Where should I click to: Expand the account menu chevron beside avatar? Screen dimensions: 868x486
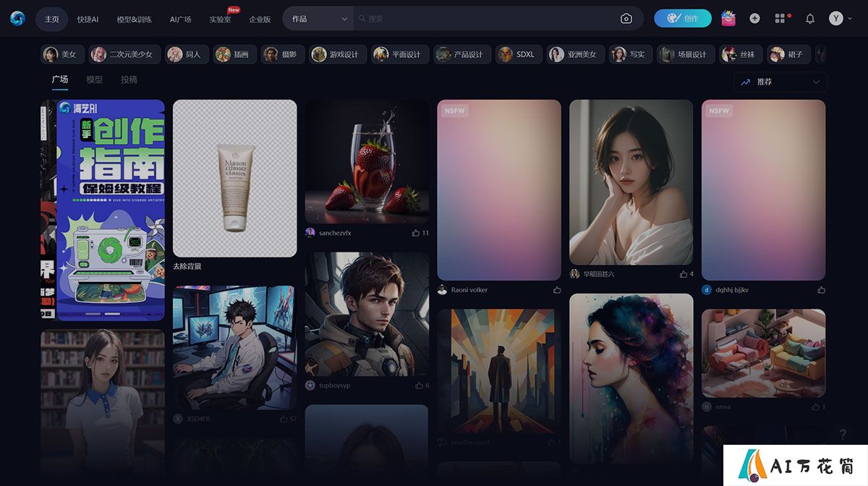(851, 19)
